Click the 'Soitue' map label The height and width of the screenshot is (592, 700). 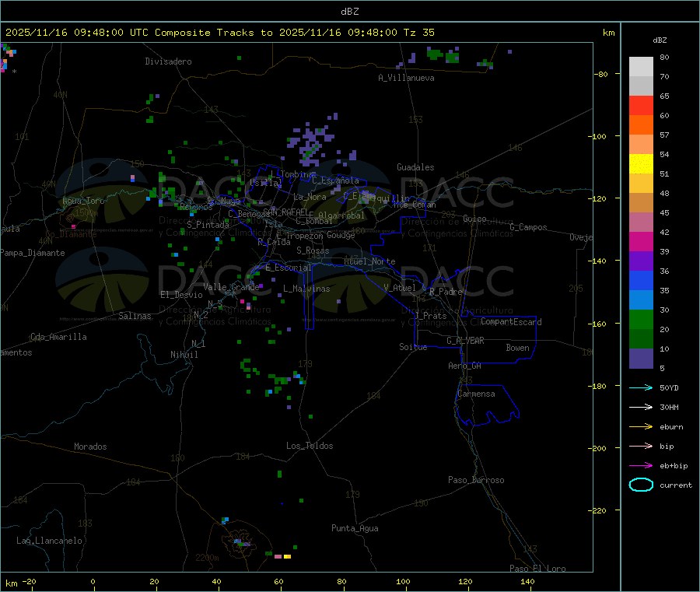click(413, 347)
